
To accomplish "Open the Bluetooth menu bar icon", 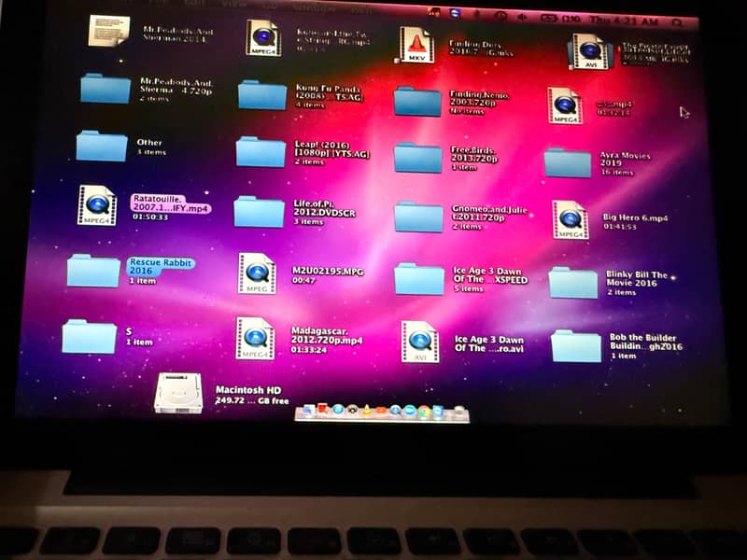I will click(x=476, y=14).
